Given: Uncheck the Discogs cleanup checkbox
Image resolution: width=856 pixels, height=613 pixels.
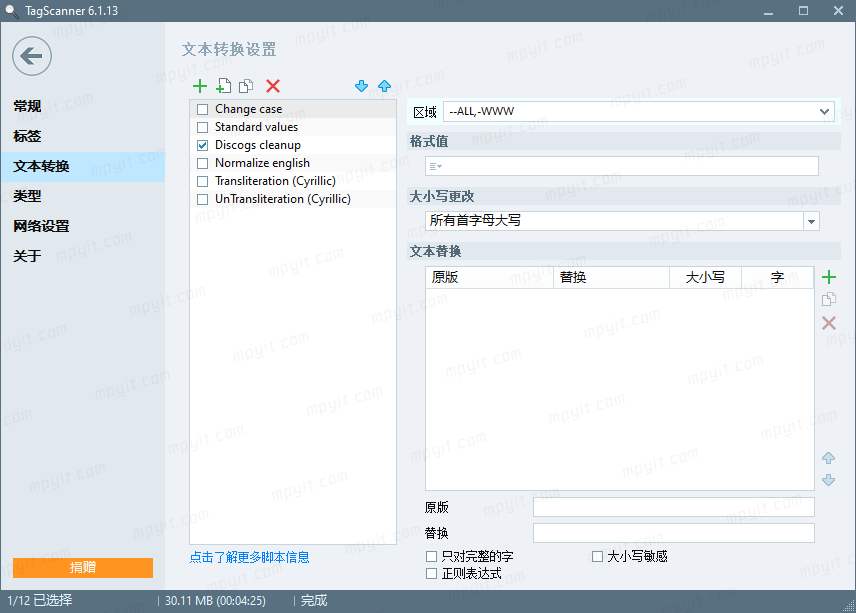Looking at the screenshot, I should [x=203, y=145].
